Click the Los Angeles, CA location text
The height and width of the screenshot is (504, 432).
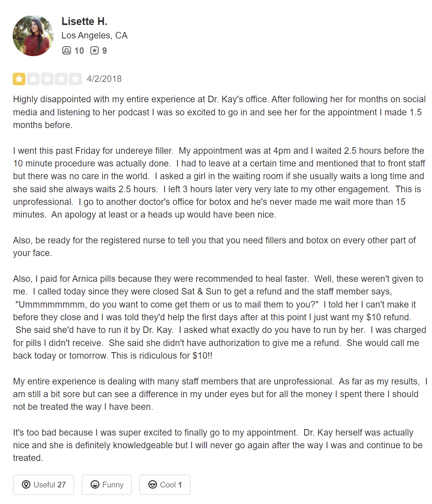pos(94,35)
